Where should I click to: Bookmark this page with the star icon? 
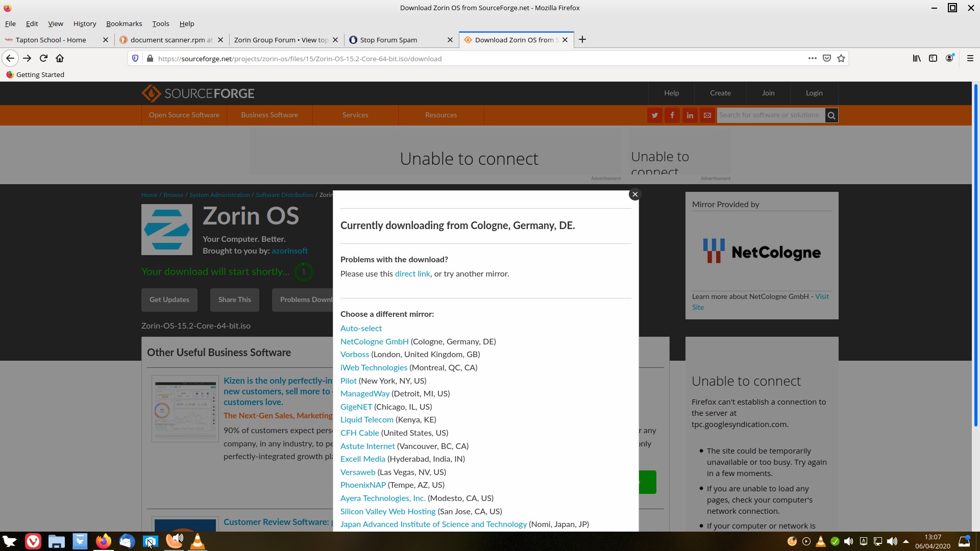[841, 58]
